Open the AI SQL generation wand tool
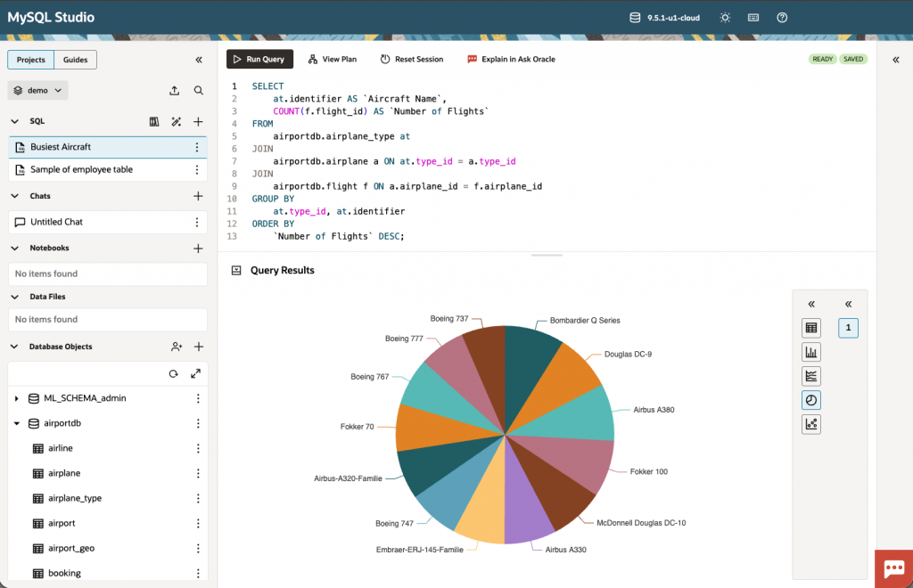 point(176,121)
